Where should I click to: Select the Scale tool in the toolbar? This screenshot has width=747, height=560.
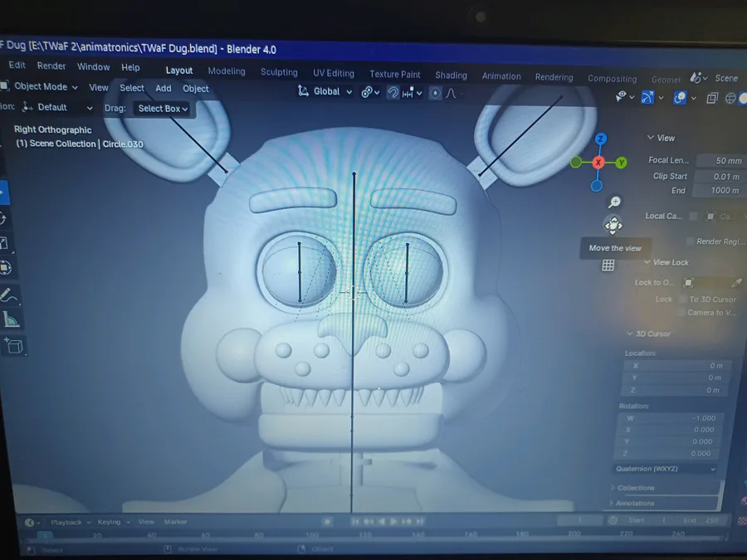click(4, 243)
